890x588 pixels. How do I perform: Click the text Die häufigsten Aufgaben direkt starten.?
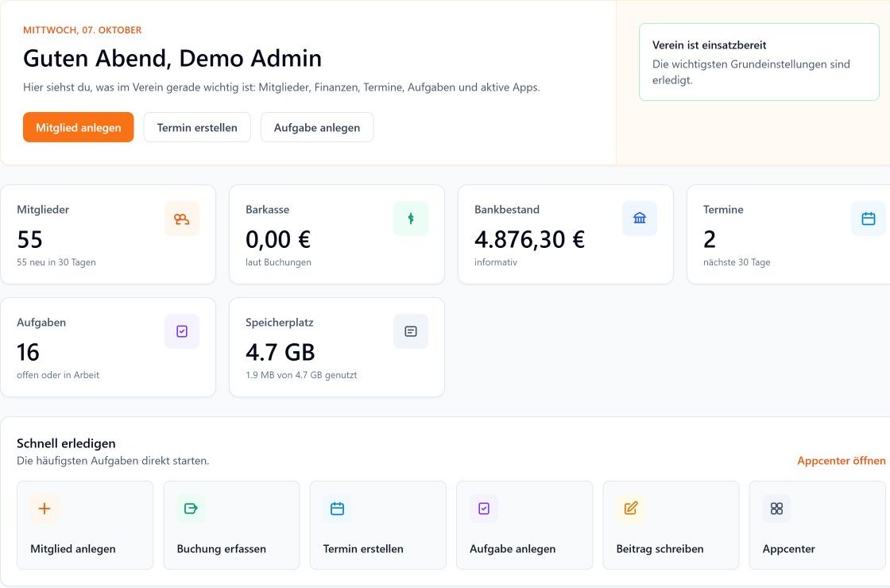coord(113,461)
